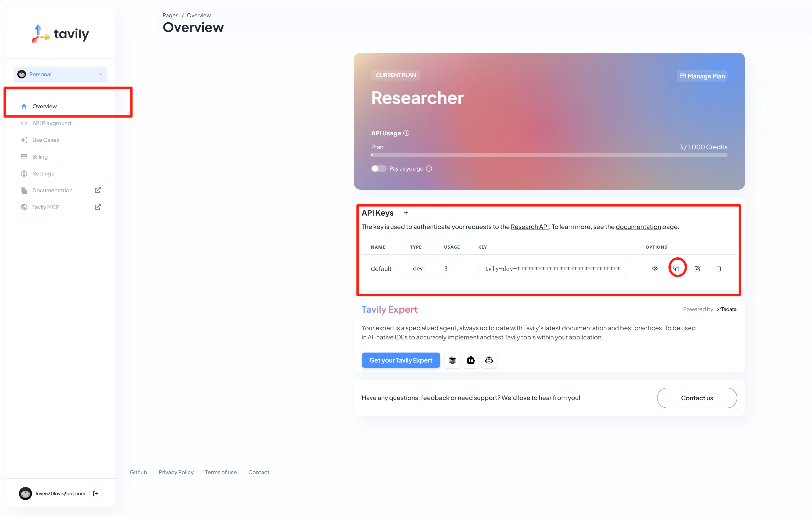
Task: Copy the default API key
Action: [676, 268]
